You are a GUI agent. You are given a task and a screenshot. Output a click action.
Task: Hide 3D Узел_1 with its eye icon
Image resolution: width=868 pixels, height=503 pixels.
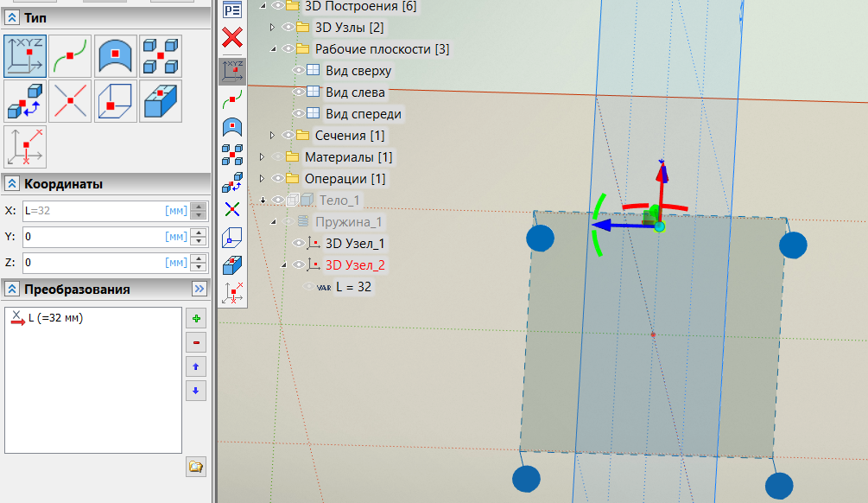click(298, 243)
